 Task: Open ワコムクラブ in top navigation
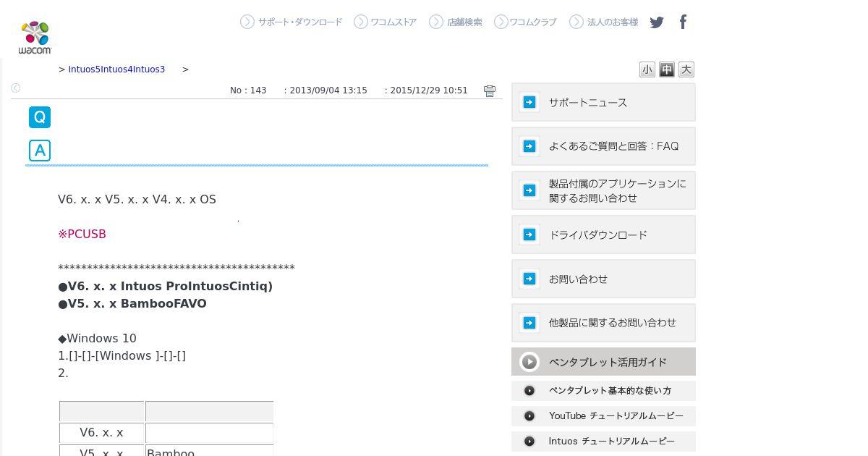(533, 22)
